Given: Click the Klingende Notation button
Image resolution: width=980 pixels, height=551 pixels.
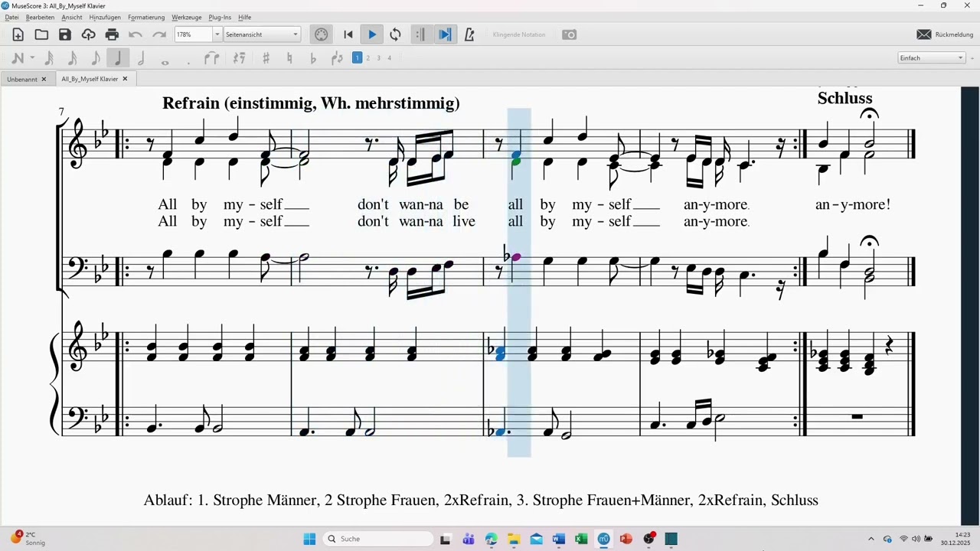Looking at the screenshot, I should (519, 34).
